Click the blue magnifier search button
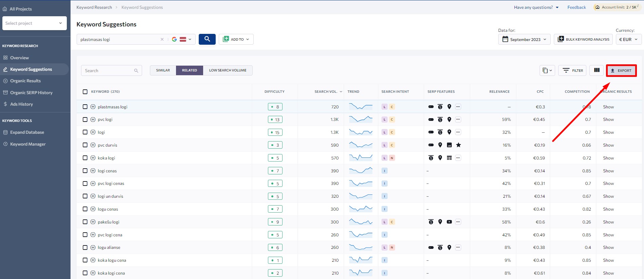The width and height of the screenshot is (644, 279). point(207,39)
